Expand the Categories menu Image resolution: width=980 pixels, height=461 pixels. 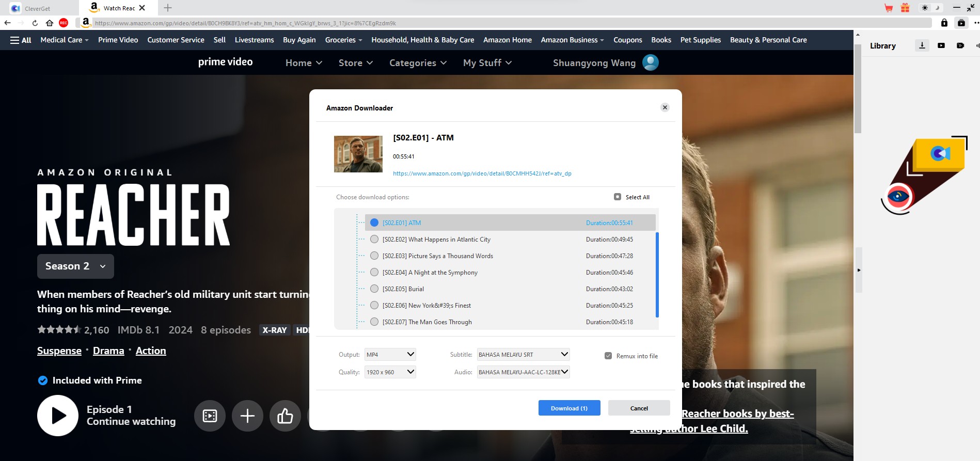[418, 62]
